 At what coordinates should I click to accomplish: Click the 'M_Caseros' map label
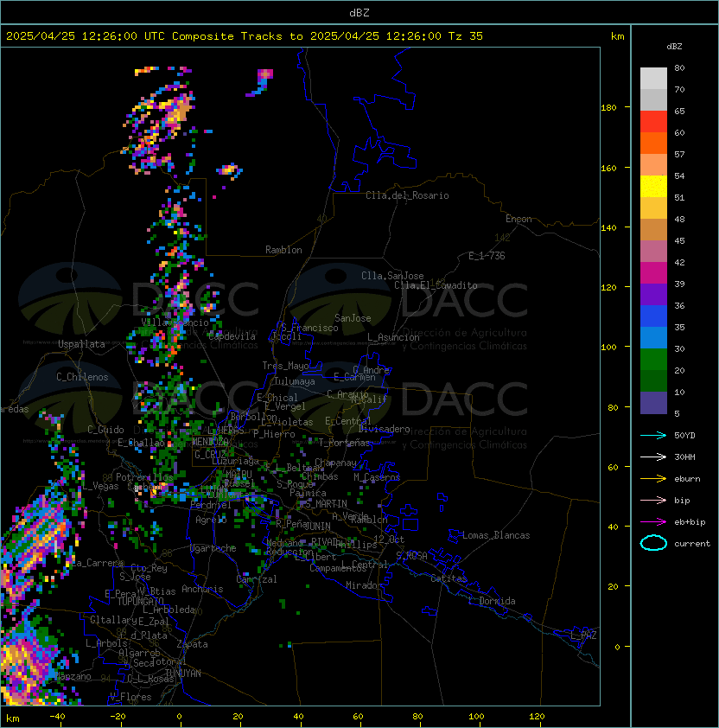[x=377, y=477]
